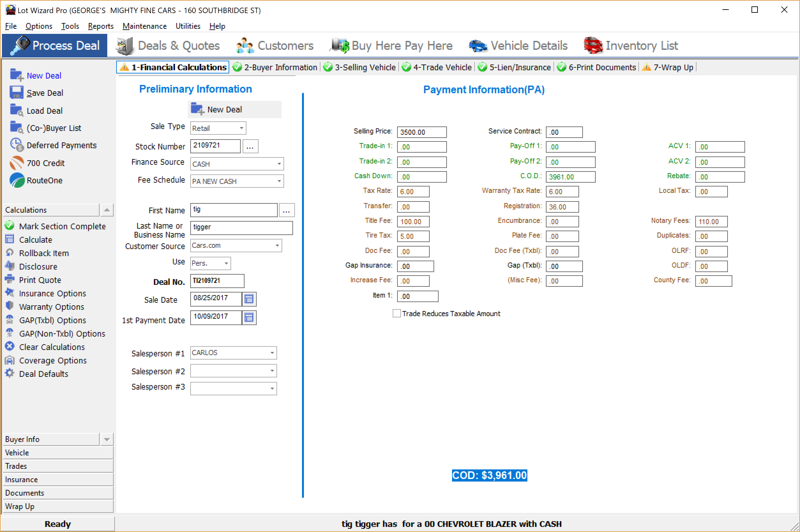Open the Trades sidebar section
Image resolution: width=800 pixels, height=532 pixels.
[x=58, y=466]
